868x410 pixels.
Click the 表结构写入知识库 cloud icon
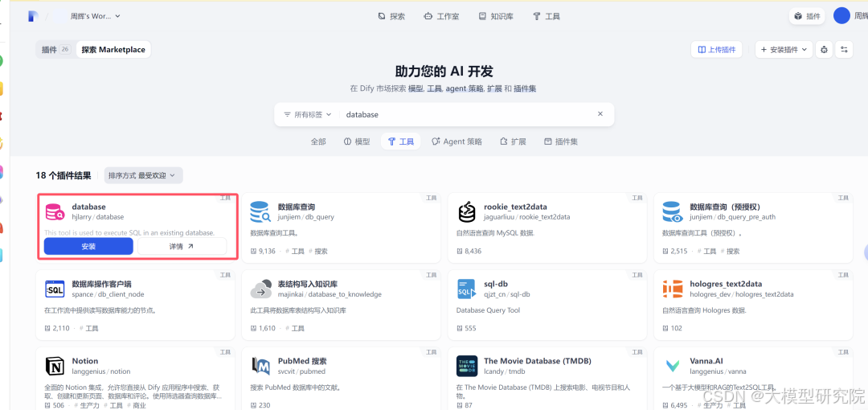tap(260, 289)
